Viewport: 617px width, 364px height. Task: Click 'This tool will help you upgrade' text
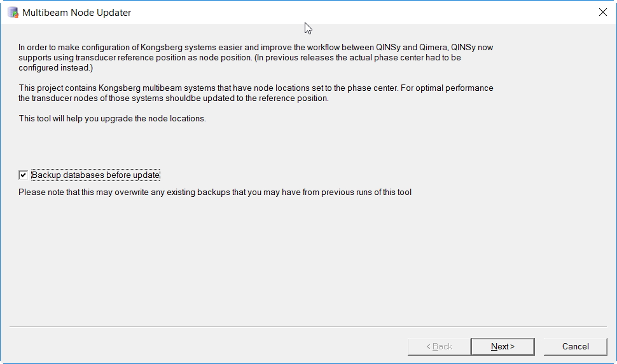click(112, 118)
